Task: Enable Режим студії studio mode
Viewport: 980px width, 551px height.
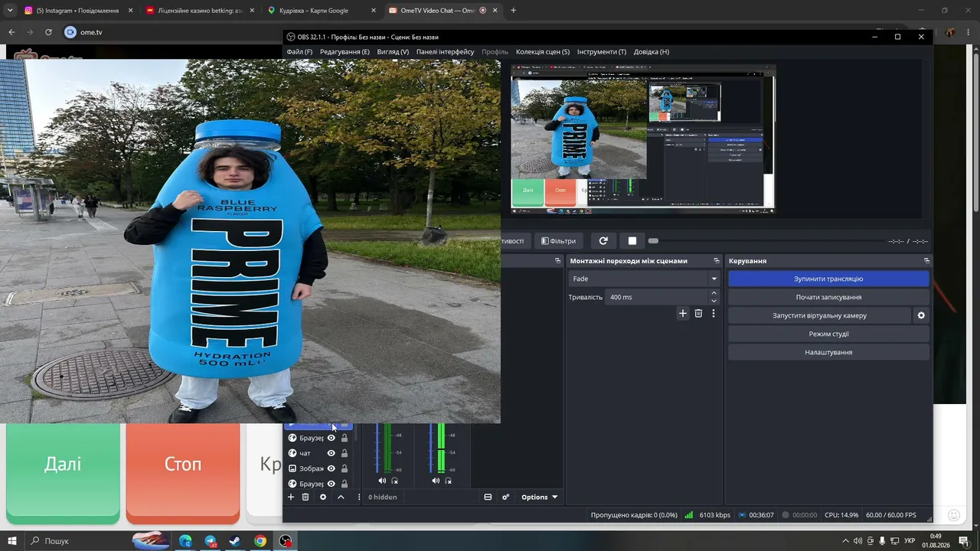Action: click(828, 334)
